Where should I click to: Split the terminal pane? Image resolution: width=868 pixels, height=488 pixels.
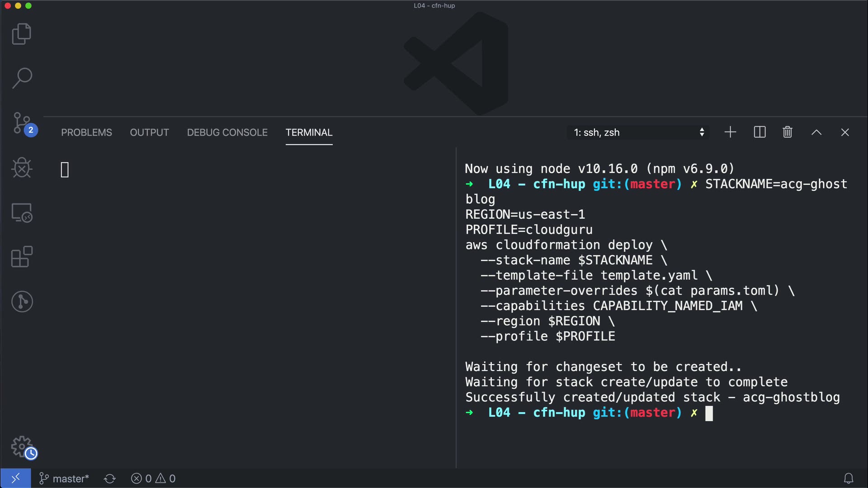click(759, 132)
